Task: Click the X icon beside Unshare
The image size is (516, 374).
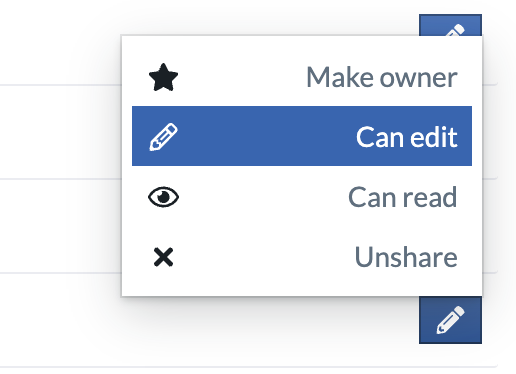Action: tap(163, 257)
